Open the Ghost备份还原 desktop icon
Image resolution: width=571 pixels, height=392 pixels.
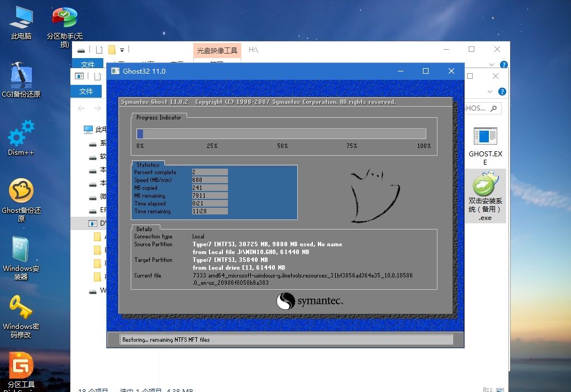[x=21, y=200]
